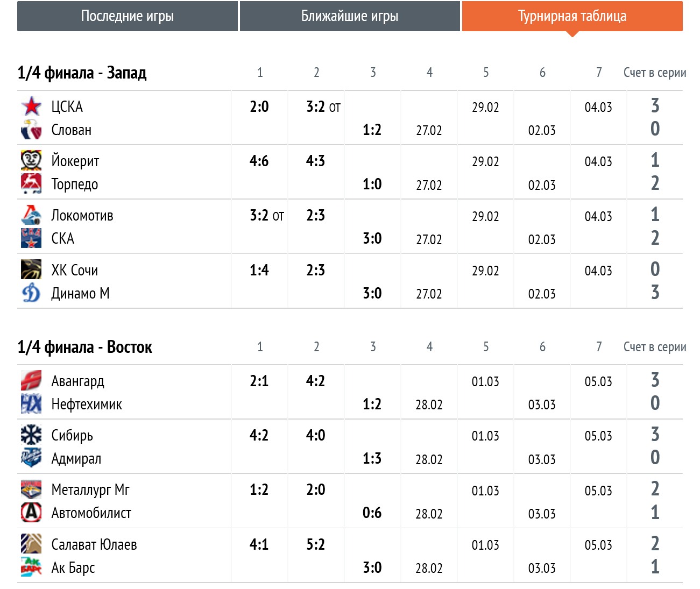Open the Нефтехимик team link
Screen dimensions: 700x589
pyautogui.click(x=87, y=405)
